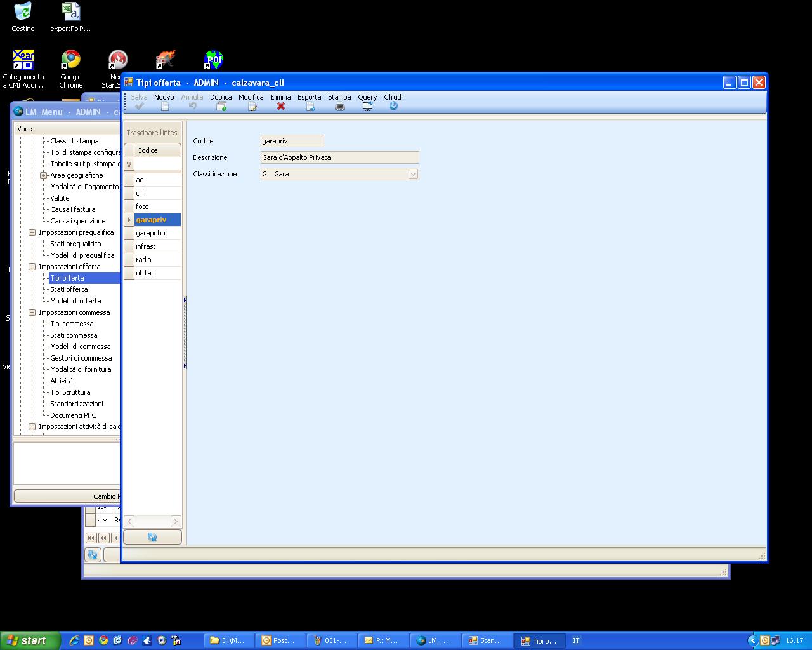This screenshot has width=812, height=650.
Task: Collapse the Impostazioni offerta tree node
Action: (32, 267)
